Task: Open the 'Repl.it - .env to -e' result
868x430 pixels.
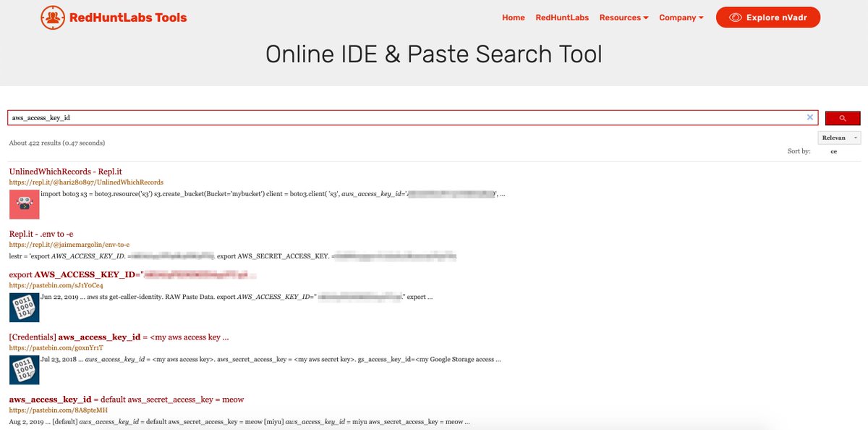Action: click(x=41, y=234)
